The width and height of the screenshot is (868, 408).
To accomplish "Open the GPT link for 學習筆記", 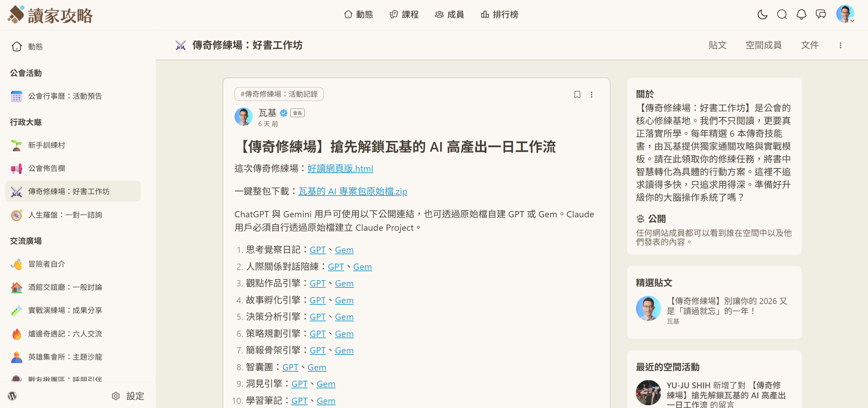I will click(299, 401).
